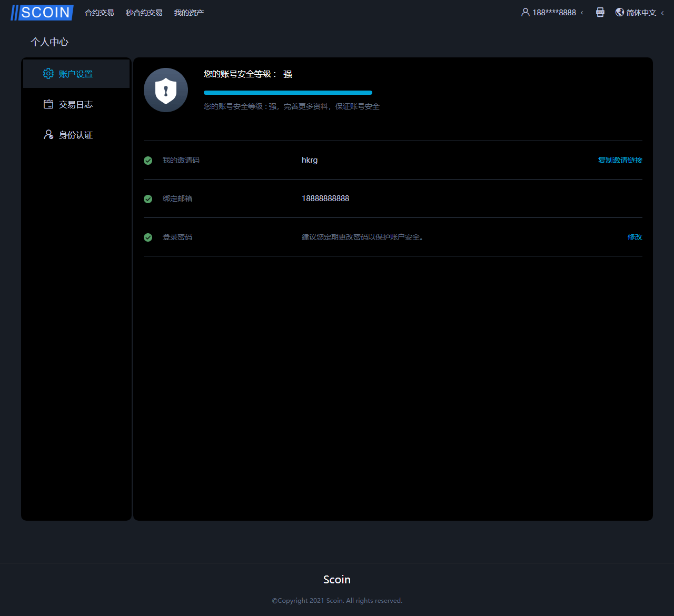Expand the 简体中文 language chevron
Screen dimensions: 674x616
coord(662,13)
